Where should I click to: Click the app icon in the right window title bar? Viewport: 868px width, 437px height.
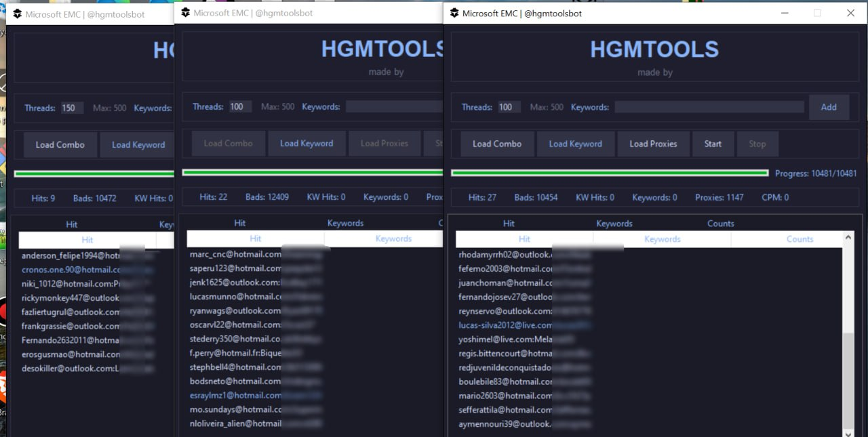click(x=453, y=13)
